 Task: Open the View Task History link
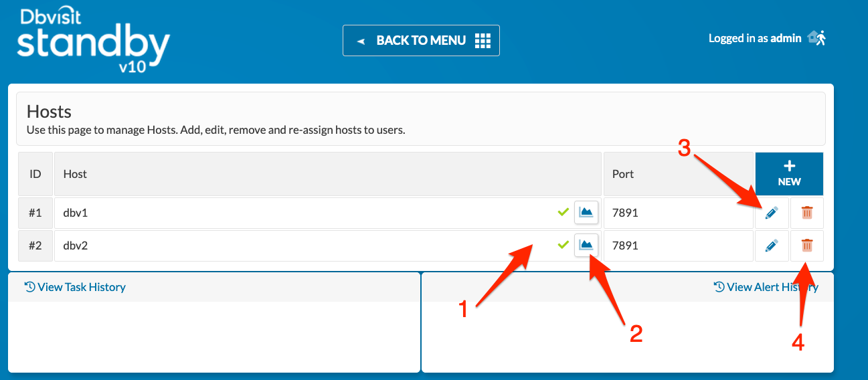pyautogui.click(x=75, y=287)
